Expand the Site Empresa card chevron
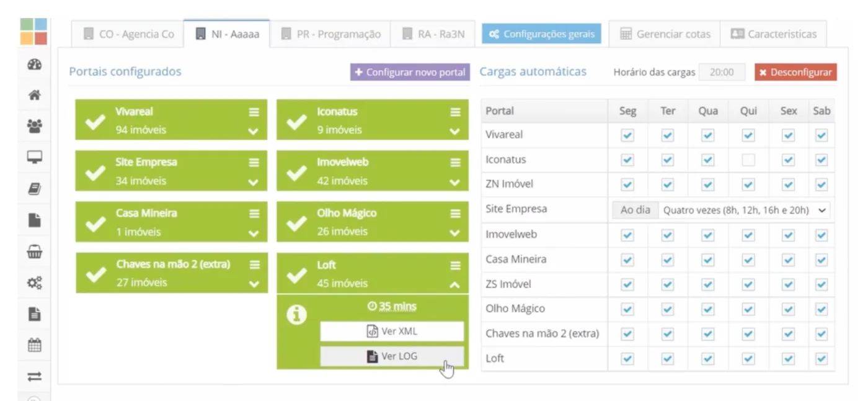The image size is (868, 401). click(x=254, y=182)
